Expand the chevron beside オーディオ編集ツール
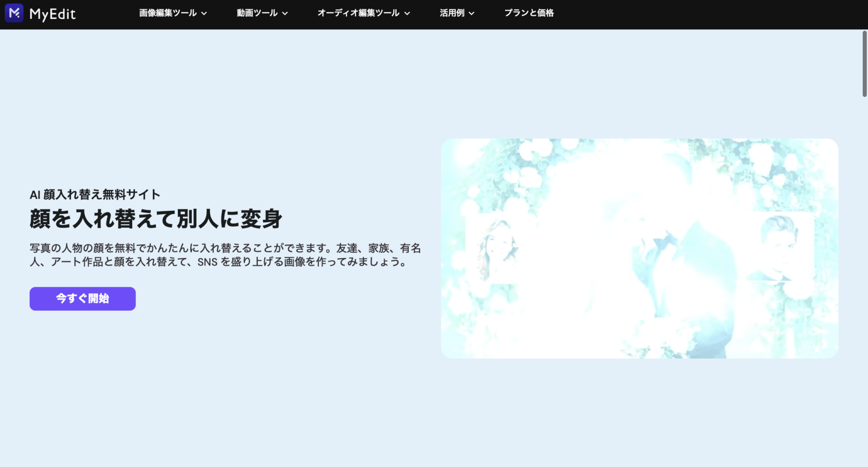This screenshot has height=467, width=868. click(x=407, y=13)
